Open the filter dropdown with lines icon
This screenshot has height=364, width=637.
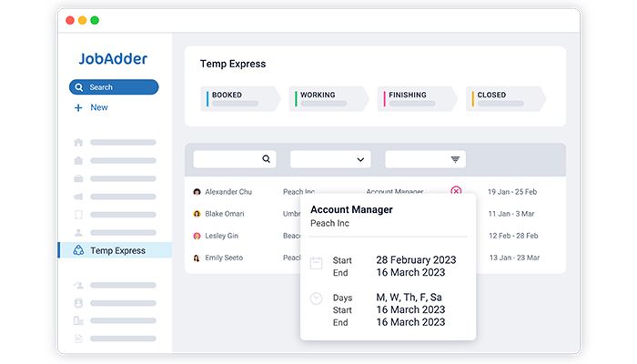tap(425, 159)
